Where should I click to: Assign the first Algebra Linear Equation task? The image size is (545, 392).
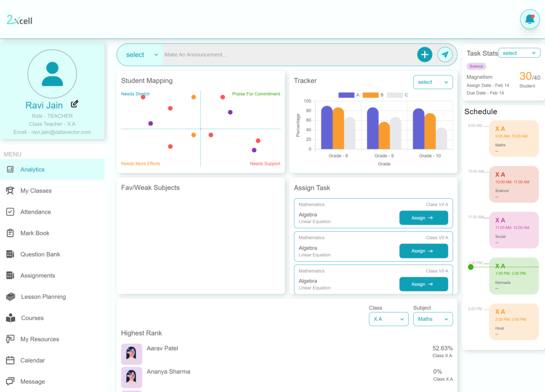point(423,218)
